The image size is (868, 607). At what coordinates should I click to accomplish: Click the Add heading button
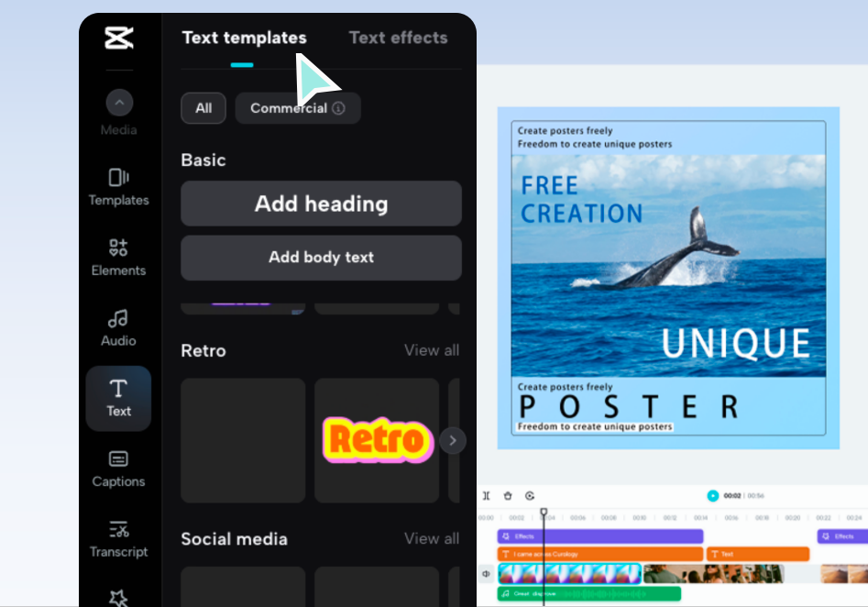pyautogui.click(x=321, y=204)
